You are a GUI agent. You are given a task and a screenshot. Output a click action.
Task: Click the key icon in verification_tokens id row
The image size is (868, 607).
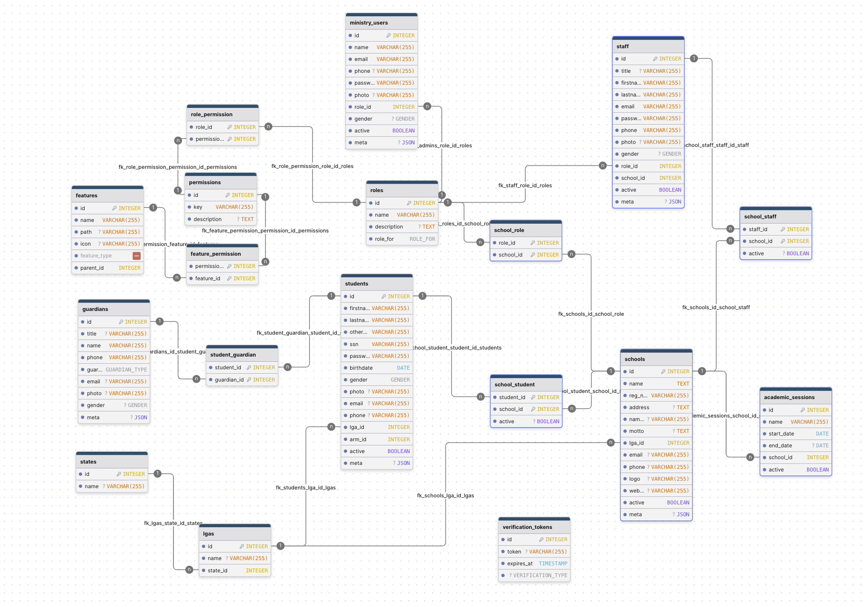(541, 539)
